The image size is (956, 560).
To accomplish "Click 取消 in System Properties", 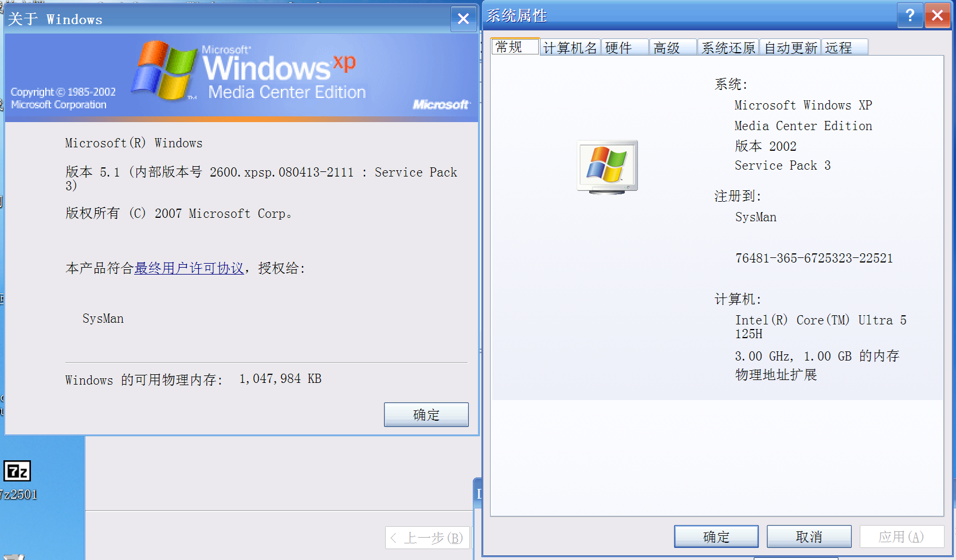I will [x=809, y=536].
